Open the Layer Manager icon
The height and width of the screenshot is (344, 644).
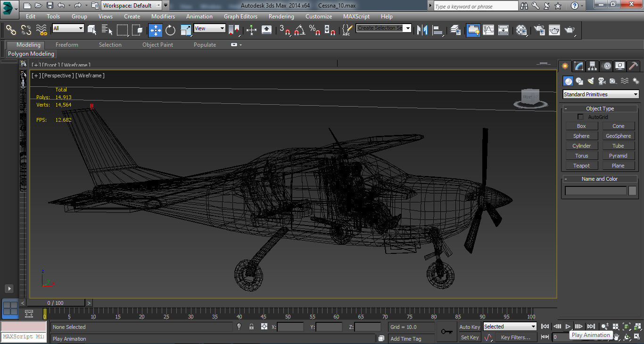pos(455,30)
